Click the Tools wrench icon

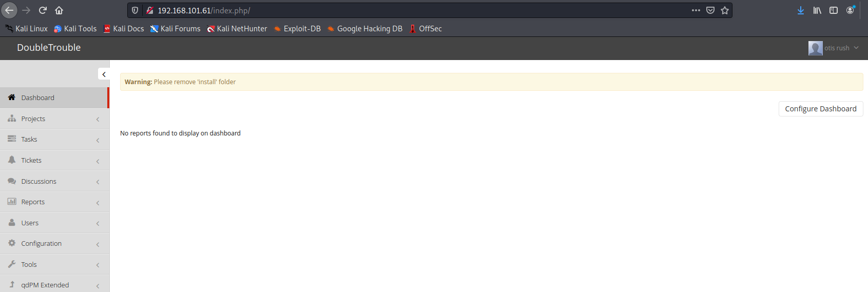(12, 264)
